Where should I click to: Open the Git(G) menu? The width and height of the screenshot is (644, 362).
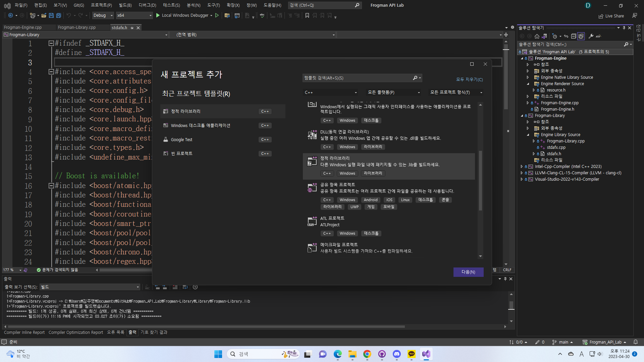click(x=79, y=5)
